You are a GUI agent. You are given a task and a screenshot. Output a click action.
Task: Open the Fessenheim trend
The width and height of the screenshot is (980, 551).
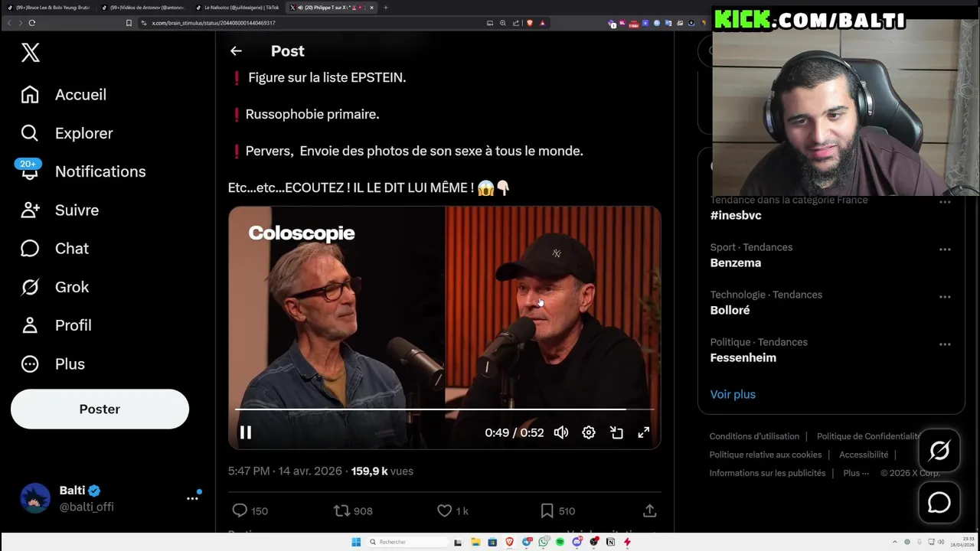[x=743, y=357]
